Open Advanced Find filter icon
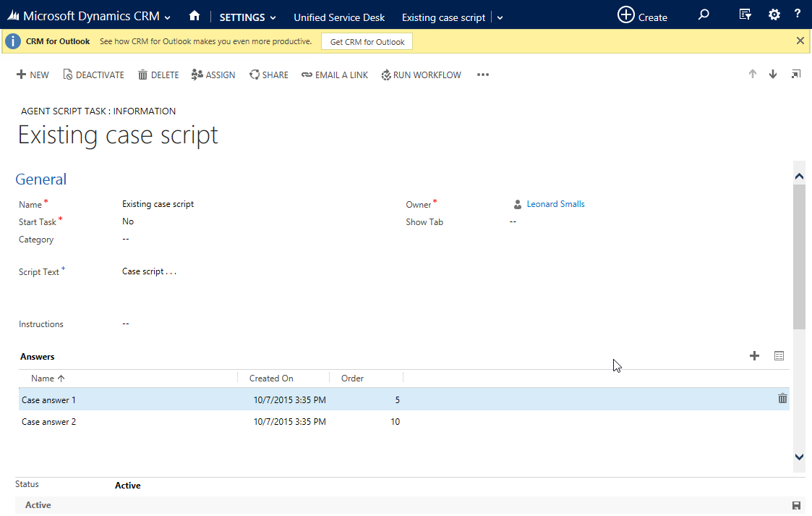Screen dimensions: 812x516 pos(745,15)
